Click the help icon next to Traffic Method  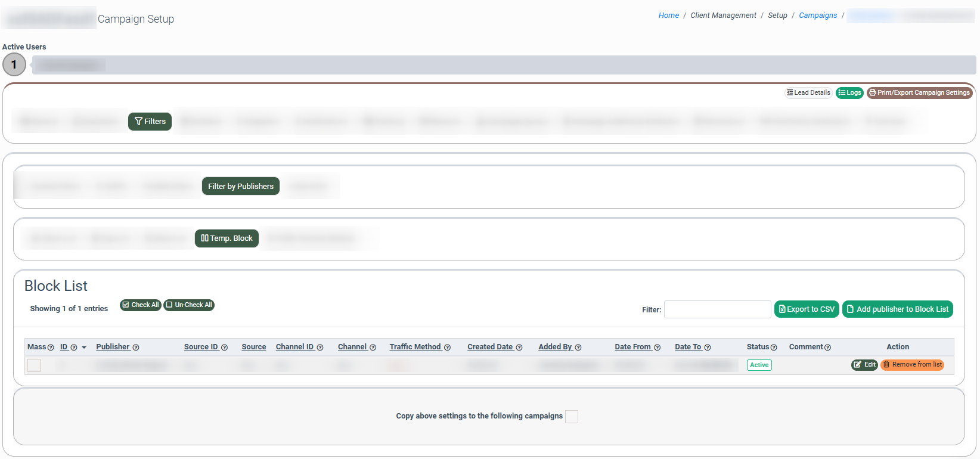pos(447,348)
